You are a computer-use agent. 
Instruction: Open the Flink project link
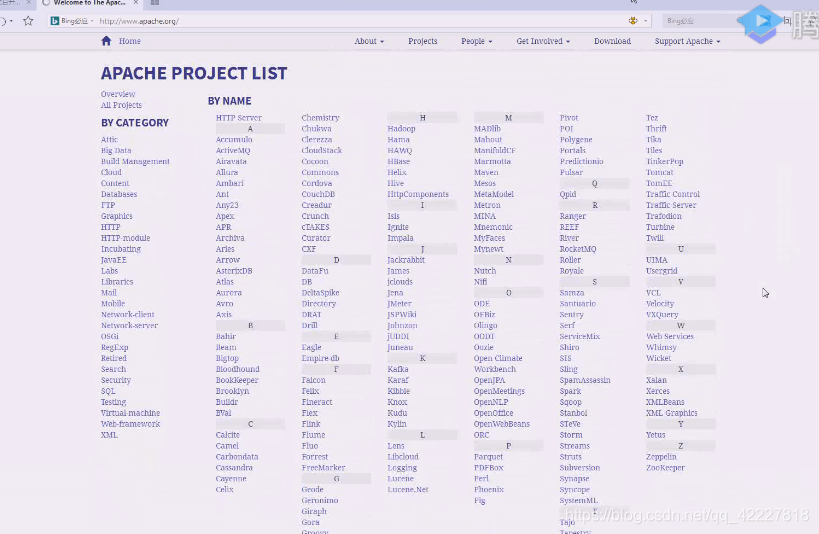[x=311, y=424]
